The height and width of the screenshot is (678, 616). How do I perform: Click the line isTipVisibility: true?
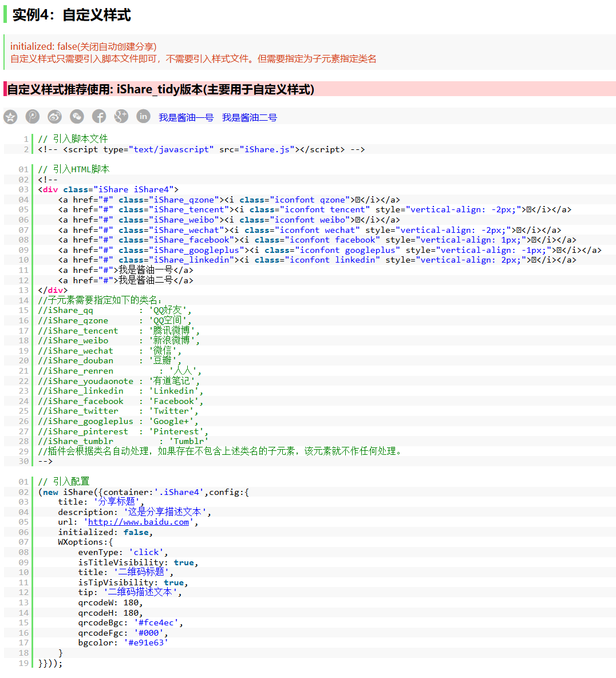point(133,582)
